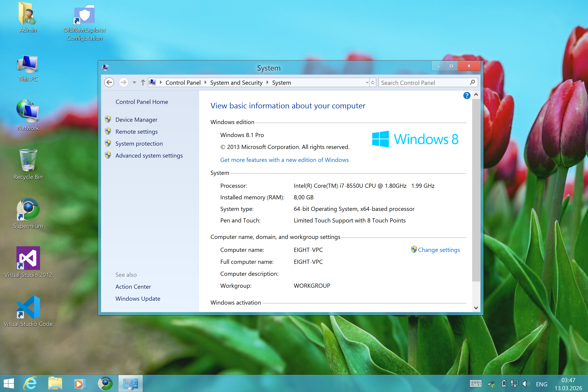588x392 pixels.
Task: Click Control Panel in the breadcrumb
Action: pyautogui.click(x=183, y=83)
